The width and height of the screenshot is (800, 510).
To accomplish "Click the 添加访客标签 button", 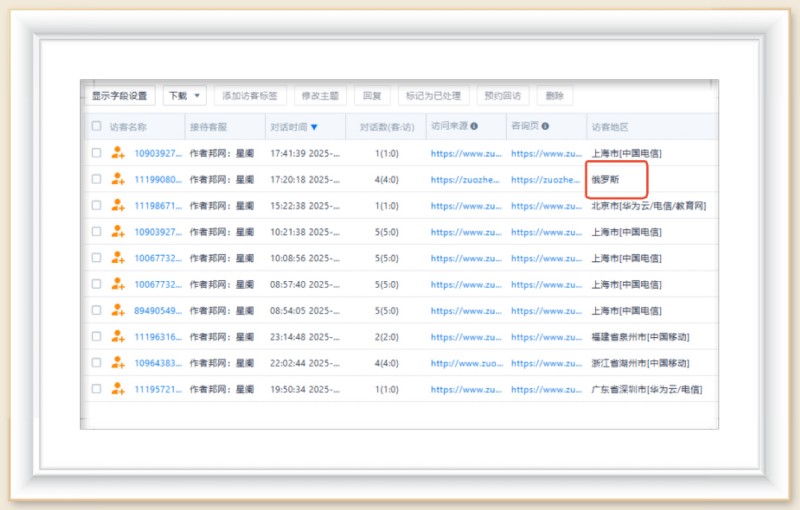I will [x=250, y=96].
